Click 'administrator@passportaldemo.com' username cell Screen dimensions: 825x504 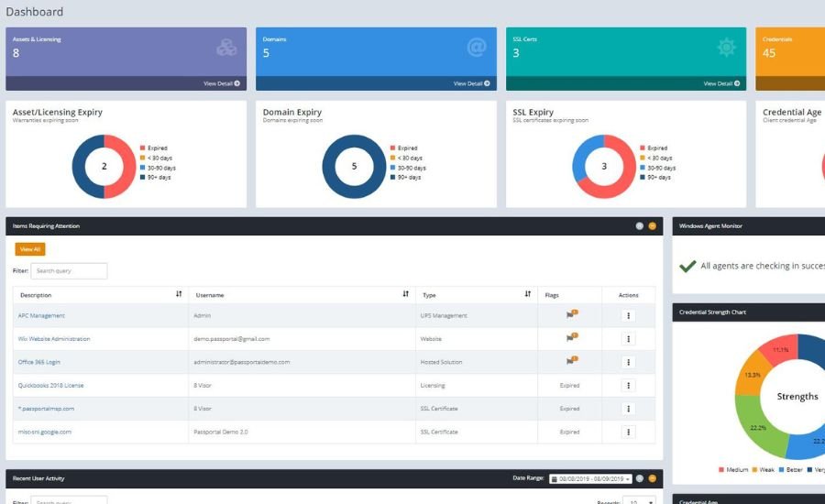[x=241, y=362]
